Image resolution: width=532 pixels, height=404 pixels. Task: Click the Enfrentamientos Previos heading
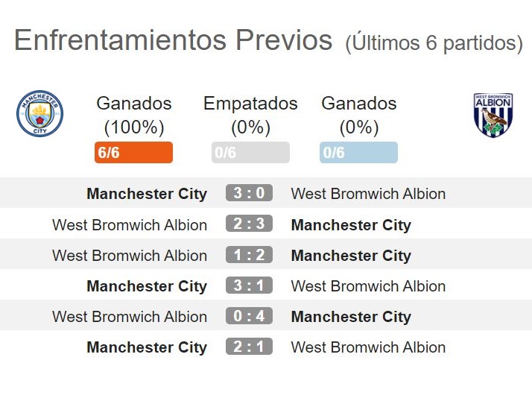173,40
